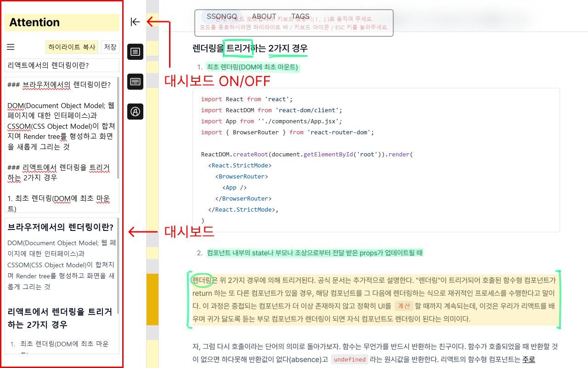Image resolution: width=588 pixels, height=368 pixels.
Task: Open the hamburger menu in the dashboard
Action: [x=11, y=47]
